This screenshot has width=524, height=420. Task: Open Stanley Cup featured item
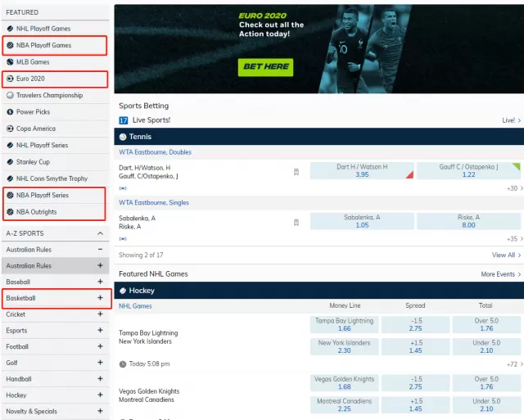[x=56, y=162]
